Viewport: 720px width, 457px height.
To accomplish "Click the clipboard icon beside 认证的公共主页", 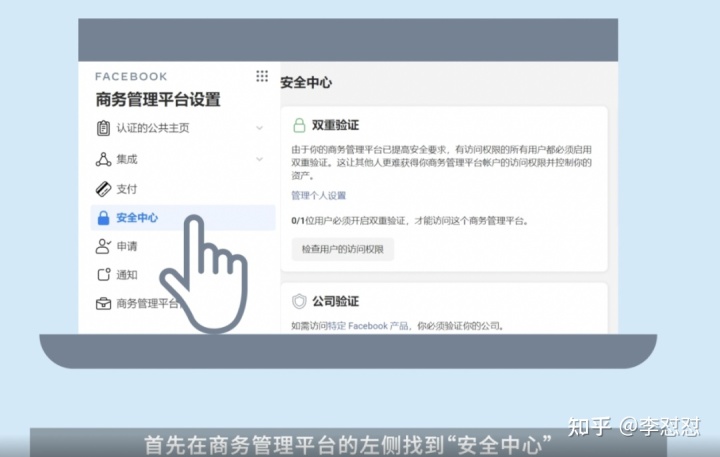I will tap(103, 128).
